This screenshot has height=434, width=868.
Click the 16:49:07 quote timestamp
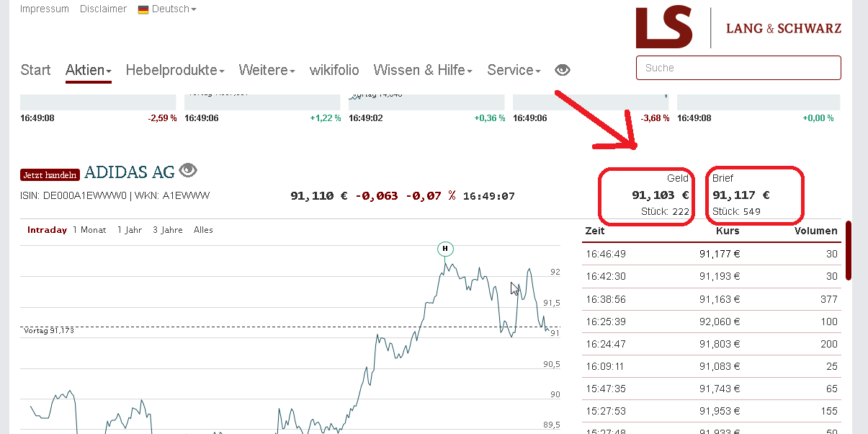[x=488, y=195]
